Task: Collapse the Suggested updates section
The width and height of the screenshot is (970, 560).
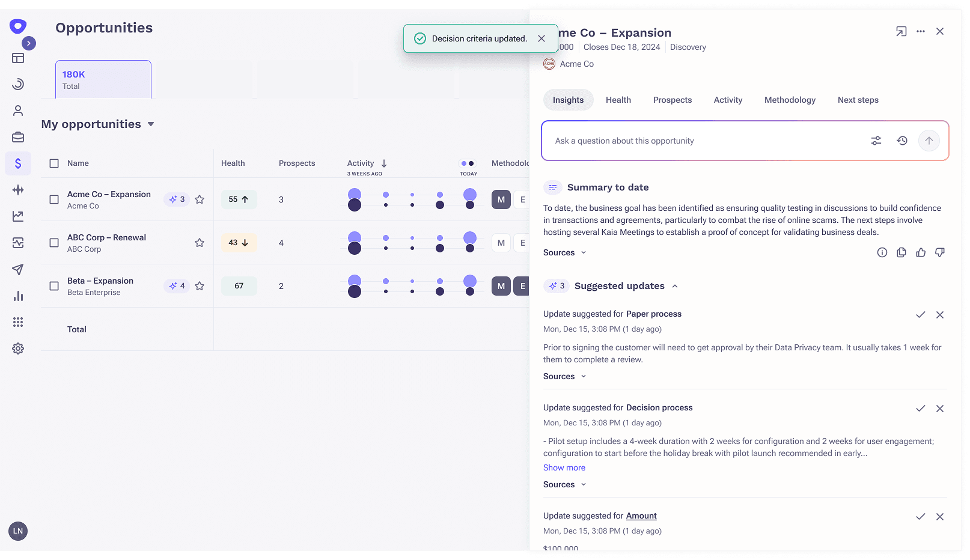Action: pyautogui.click(x=674, y=286)
